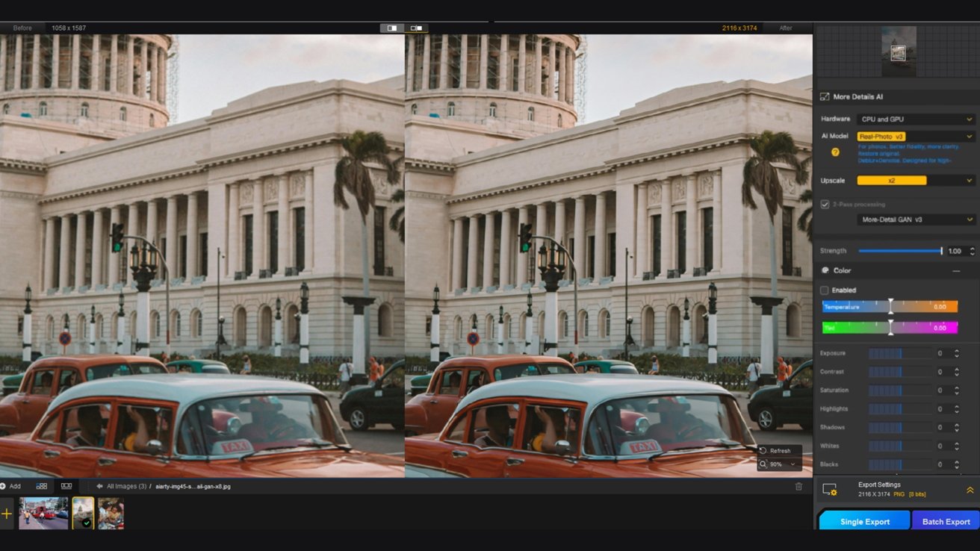Select the street scene thumbnail
The image size is (980, 551).
[x=43, y=514]
